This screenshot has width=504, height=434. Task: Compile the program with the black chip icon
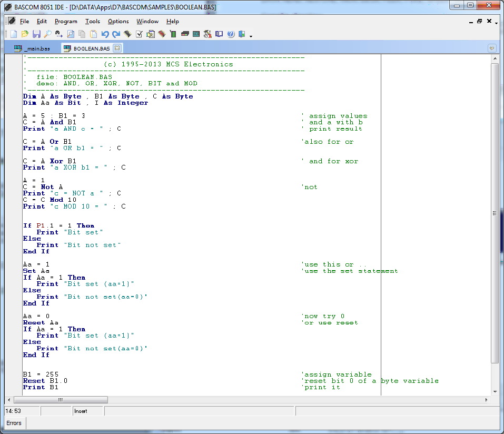[127, 34]
